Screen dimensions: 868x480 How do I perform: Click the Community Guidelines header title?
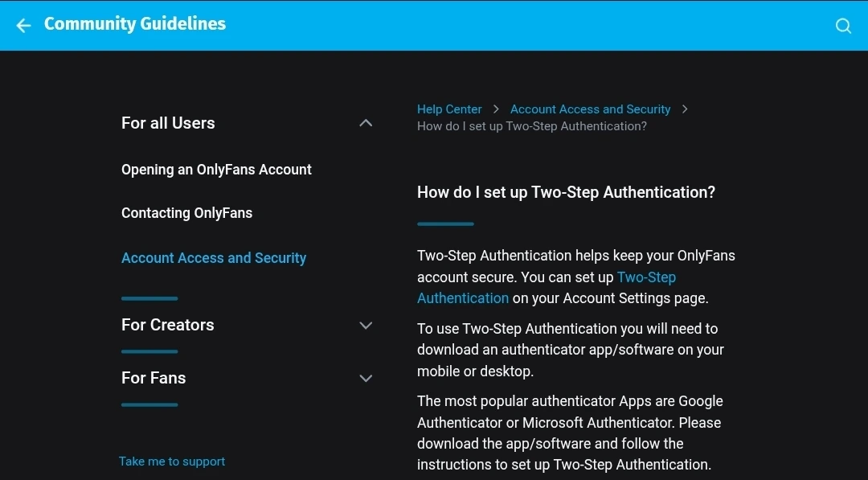[x=135, y=24]
